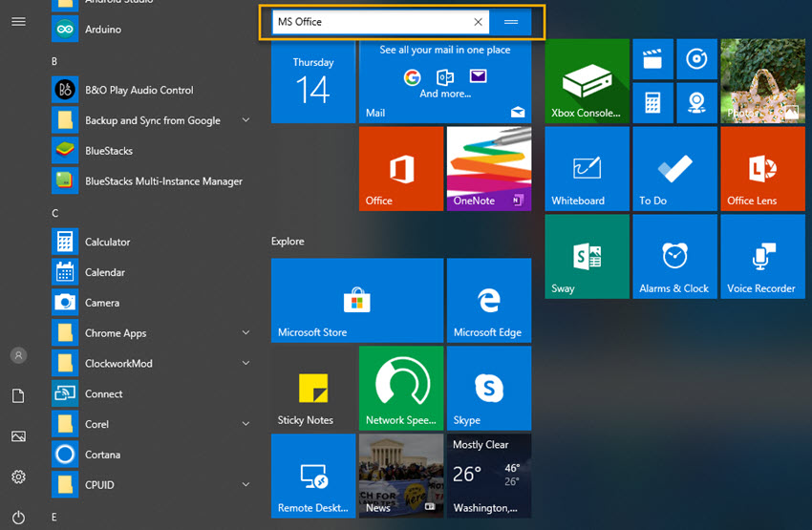Open the Network Speed Test tile
Screen dimensions: 812x530
pos(401,388)
